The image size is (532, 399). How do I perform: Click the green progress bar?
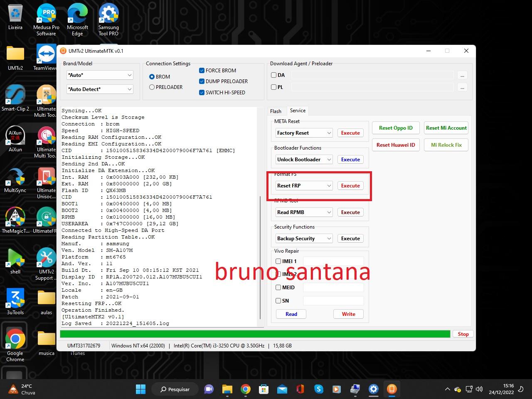[255, 334]
